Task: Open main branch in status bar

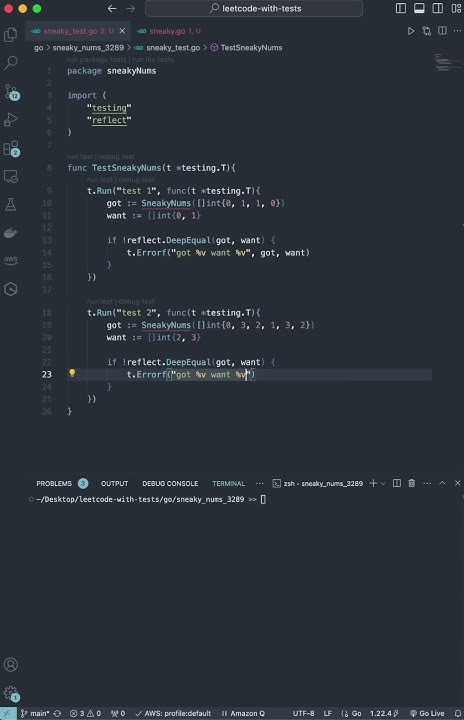Action: coord(35,714)
